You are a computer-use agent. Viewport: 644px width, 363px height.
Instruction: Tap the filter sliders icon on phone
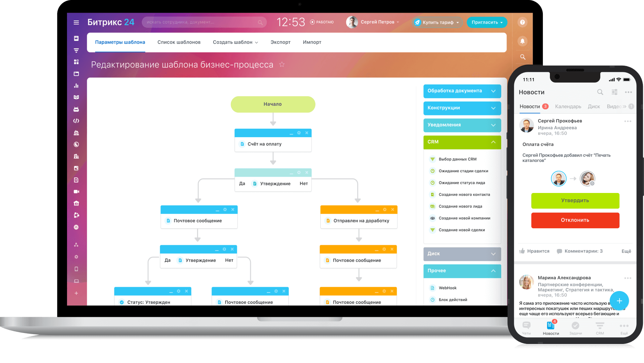(614, 92)
